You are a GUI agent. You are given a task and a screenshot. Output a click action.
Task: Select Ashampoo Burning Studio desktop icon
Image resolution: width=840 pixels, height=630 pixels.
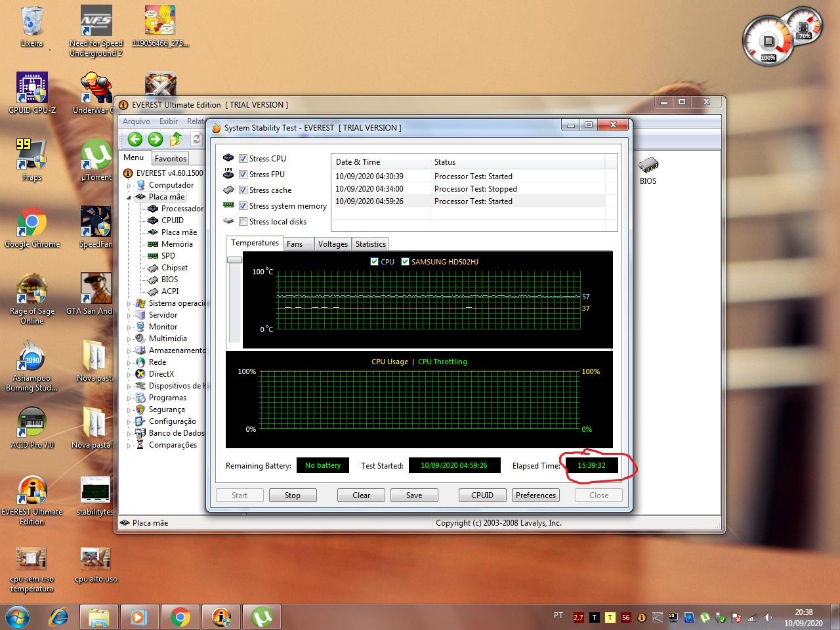tap(31, 366)
